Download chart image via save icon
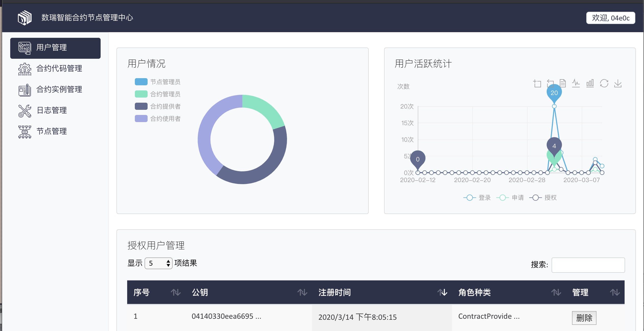 [618, 83]
